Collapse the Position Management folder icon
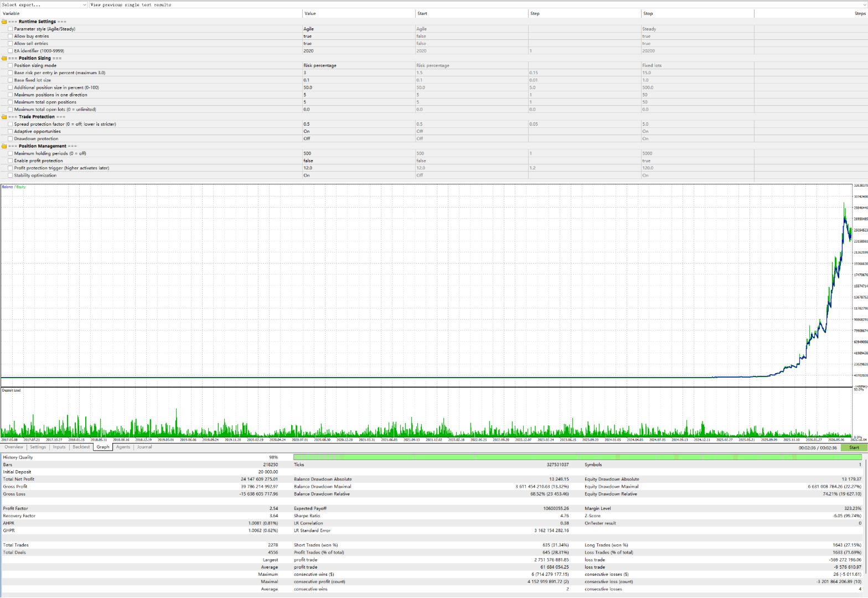The width and height of the screenshot is (868, 598). coord(4,146)
